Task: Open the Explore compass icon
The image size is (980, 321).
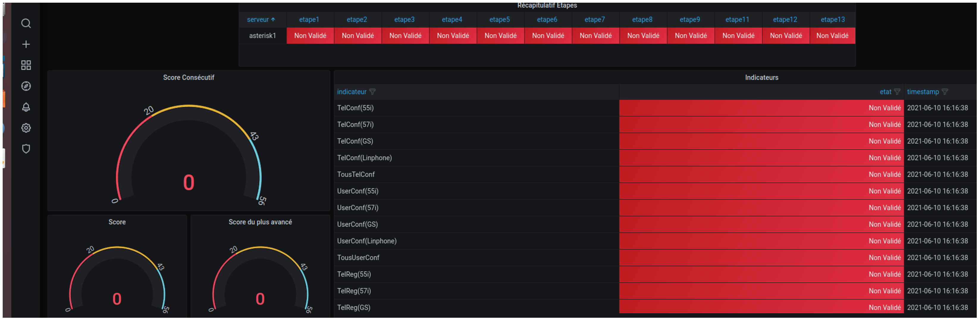Action: pos(26,86)
